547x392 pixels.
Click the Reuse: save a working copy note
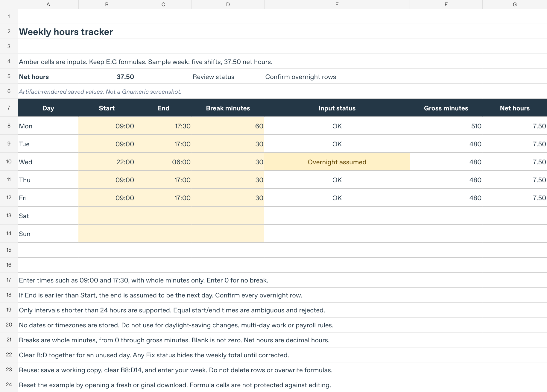(x=176, y=370)
